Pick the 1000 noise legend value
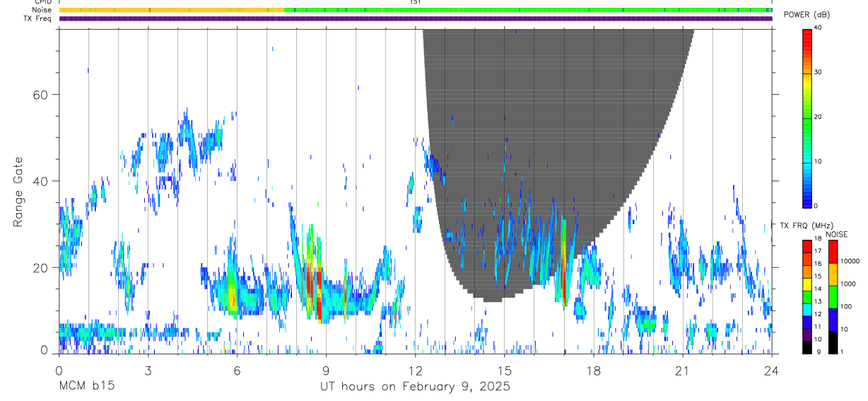868x401 pixels. [849, 284]
